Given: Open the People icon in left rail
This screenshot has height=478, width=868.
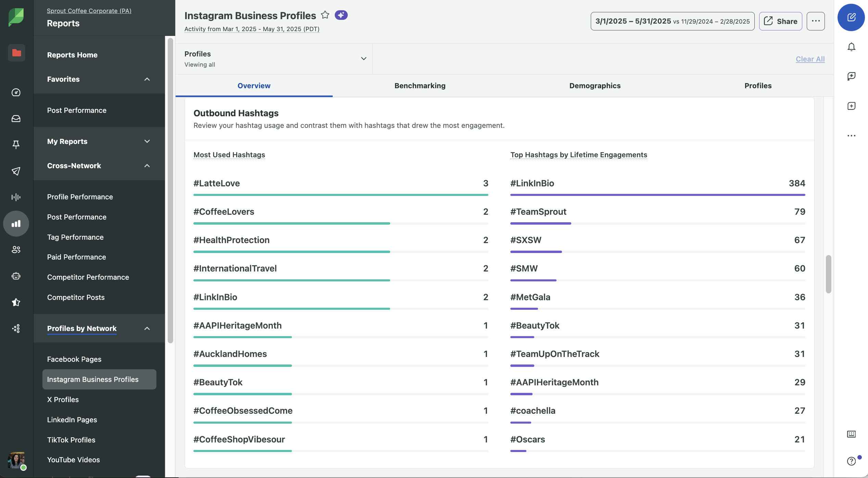Looking at the screenshot, I should coord(16,250).
